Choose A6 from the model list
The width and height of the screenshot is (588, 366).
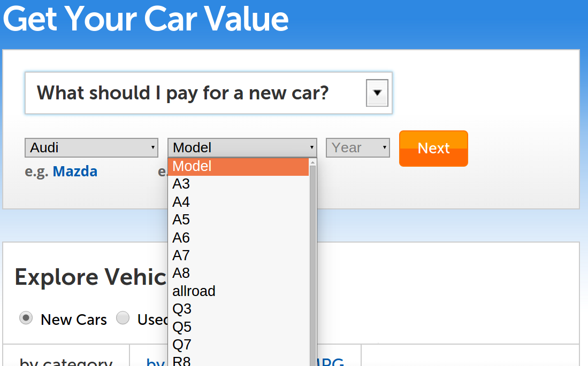[238, 238]
